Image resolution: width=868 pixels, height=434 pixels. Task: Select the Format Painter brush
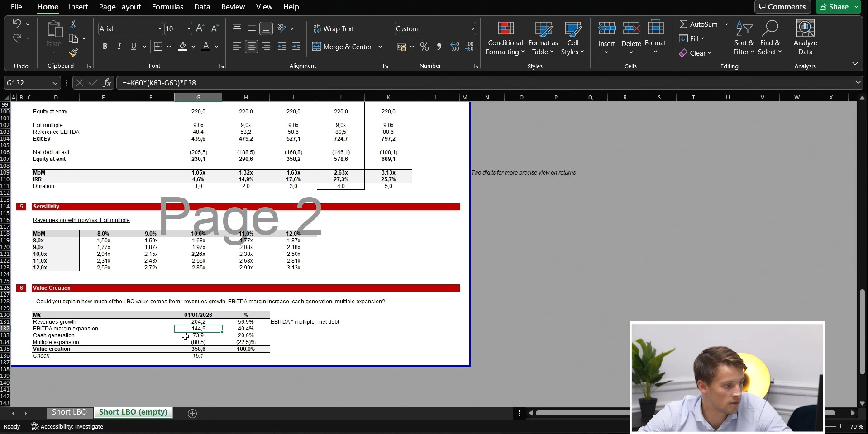pos(73,53)
